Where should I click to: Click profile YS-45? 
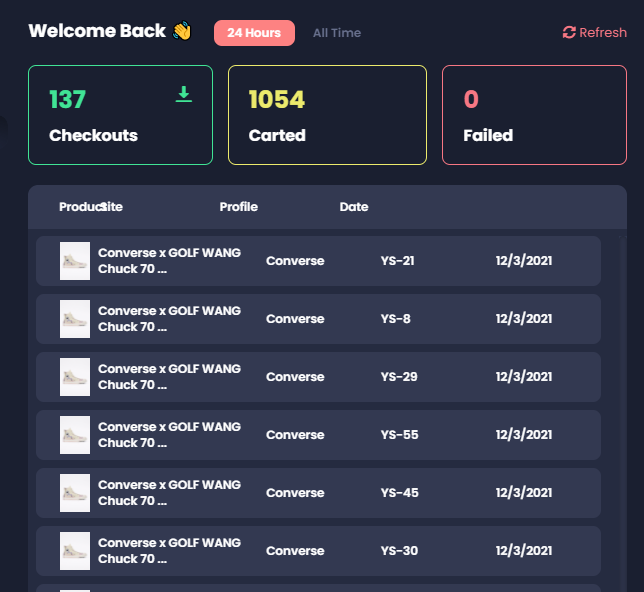pyautogui.click(x=399, y=493)
